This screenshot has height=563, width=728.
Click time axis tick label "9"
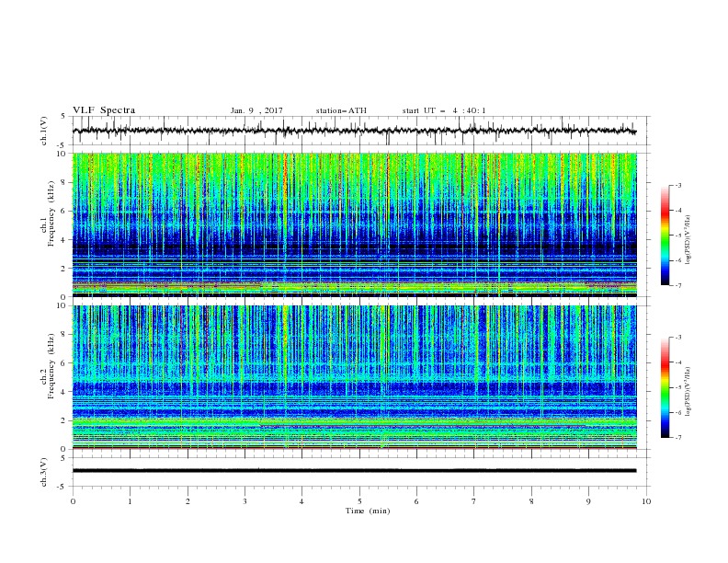588,501
